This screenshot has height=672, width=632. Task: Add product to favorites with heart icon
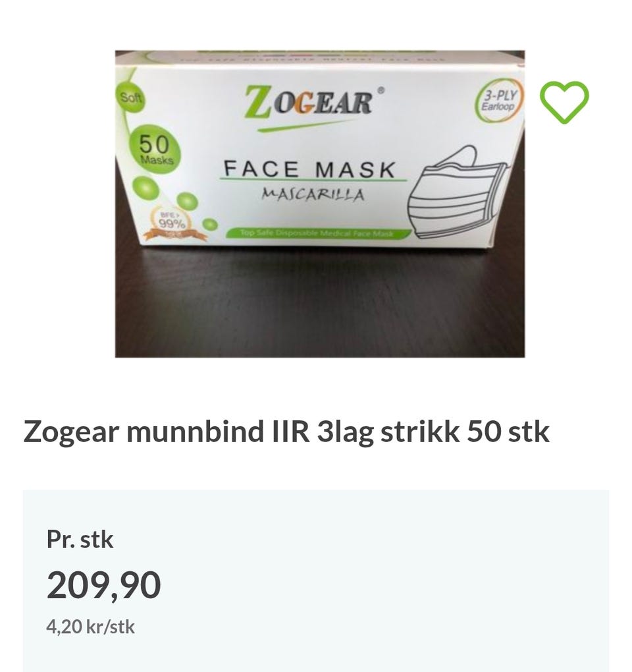pos(564,102)
